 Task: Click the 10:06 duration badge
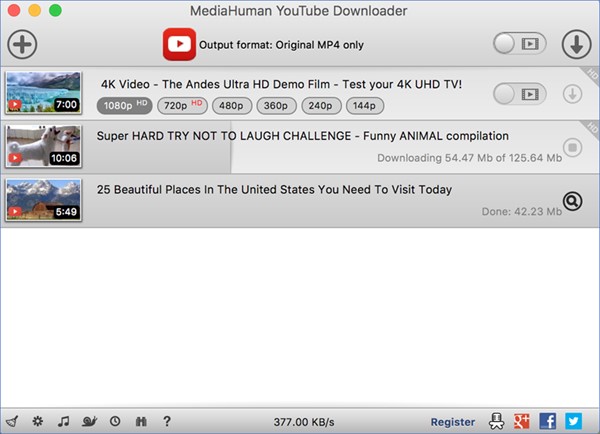click(x=64, y=158)
